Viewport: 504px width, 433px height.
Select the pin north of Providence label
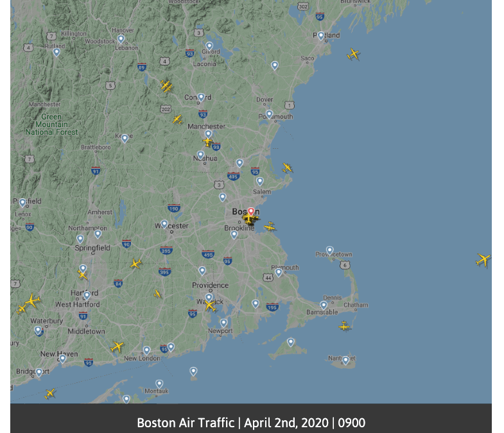[x=202, y=271]
